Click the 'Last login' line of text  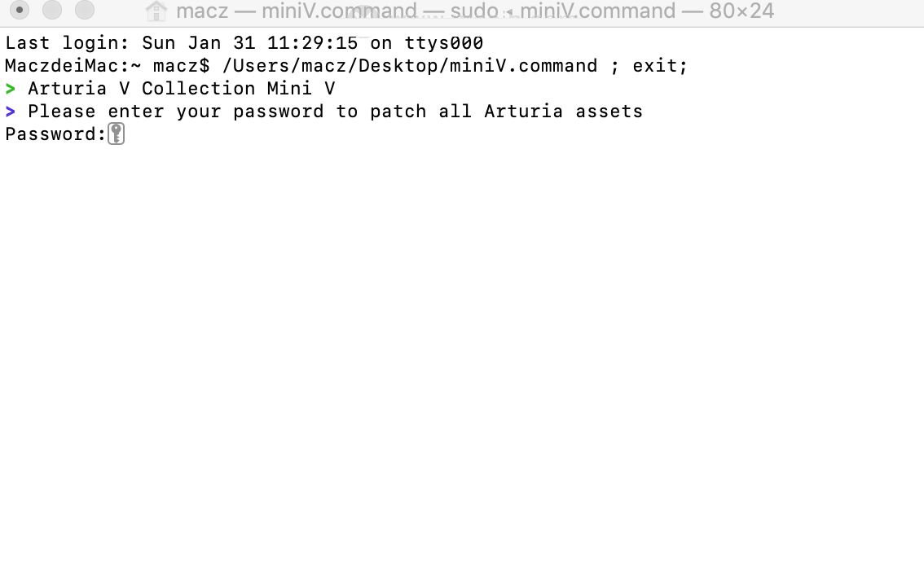pyautogui.click(x=244, y=43)
